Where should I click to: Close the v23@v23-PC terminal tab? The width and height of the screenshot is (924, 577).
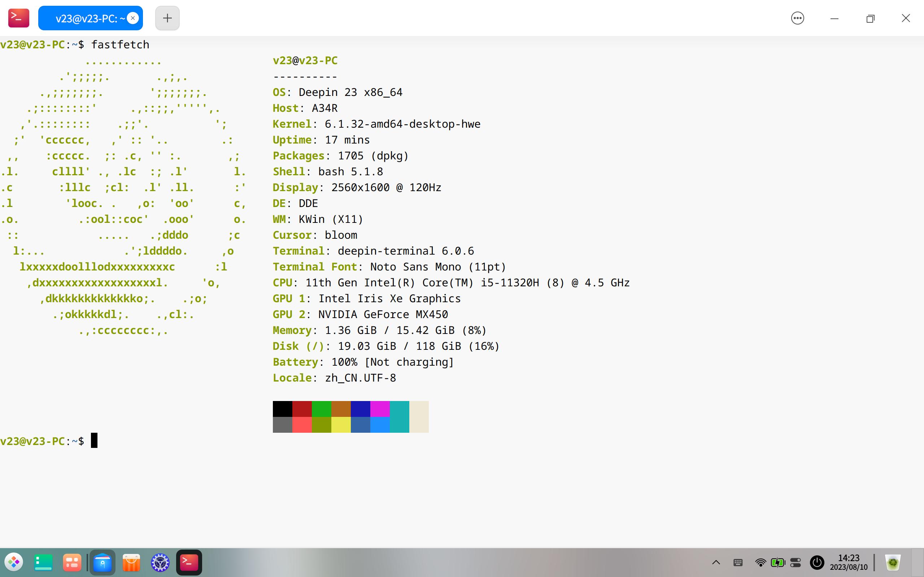coord(133,18)
